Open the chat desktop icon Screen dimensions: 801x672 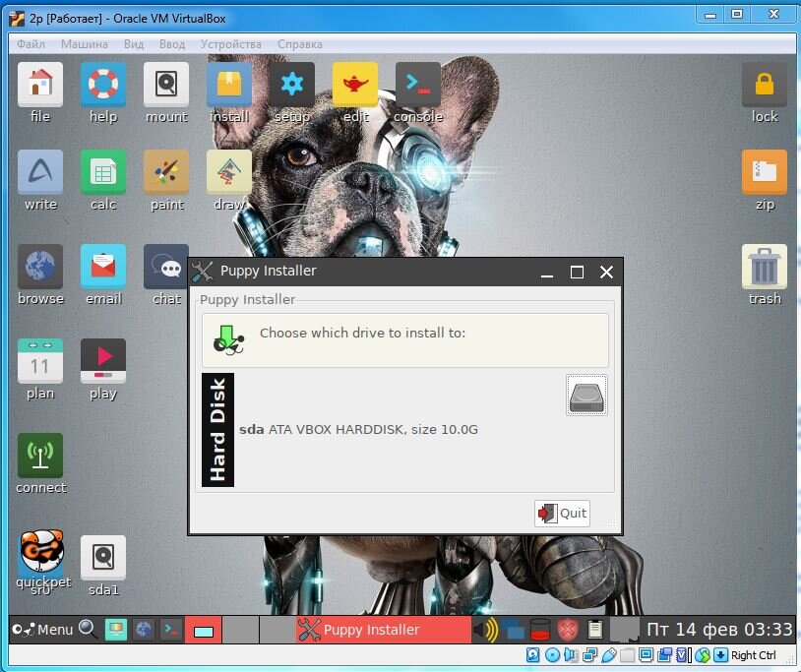(166, 267)
